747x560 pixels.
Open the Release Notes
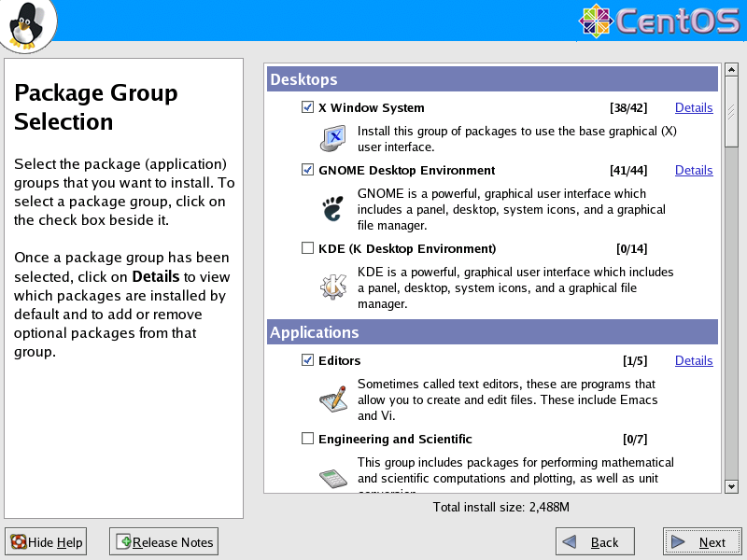point(163,542)
